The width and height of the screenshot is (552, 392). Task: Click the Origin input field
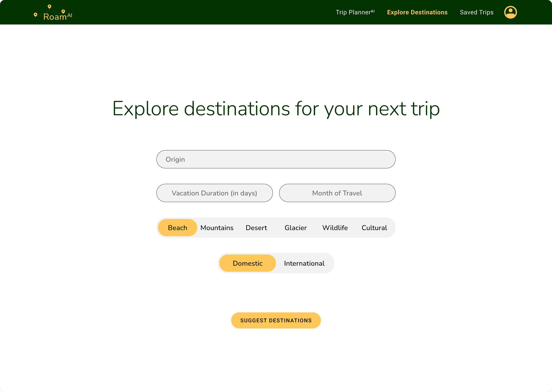pos(276,159)
